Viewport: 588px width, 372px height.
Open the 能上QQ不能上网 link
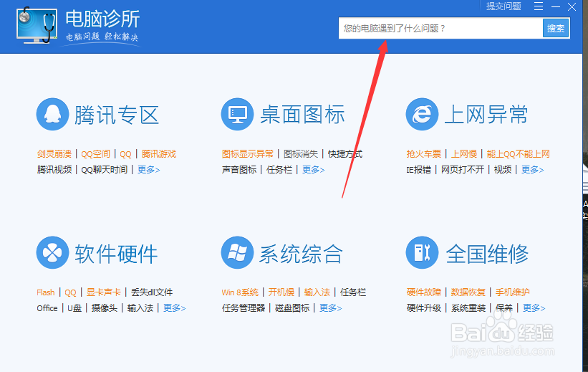(x=519, y=154)
